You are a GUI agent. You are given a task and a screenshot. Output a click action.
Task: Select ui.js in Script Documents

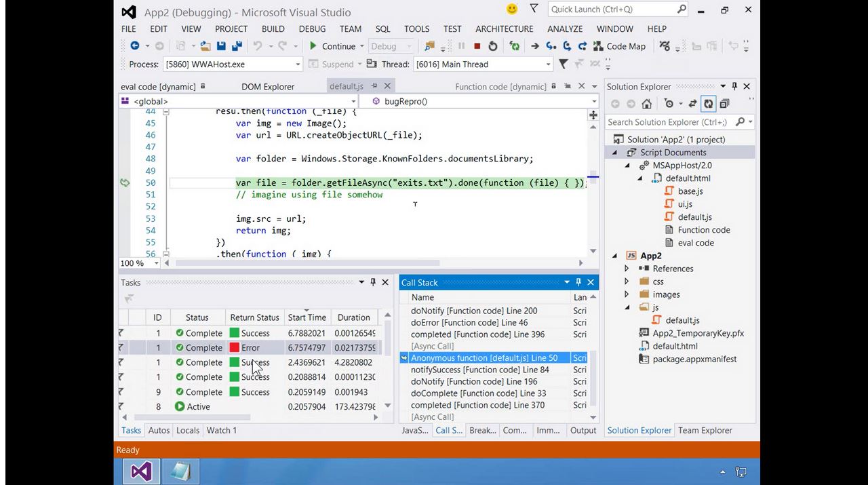click(x=685, y=204)
